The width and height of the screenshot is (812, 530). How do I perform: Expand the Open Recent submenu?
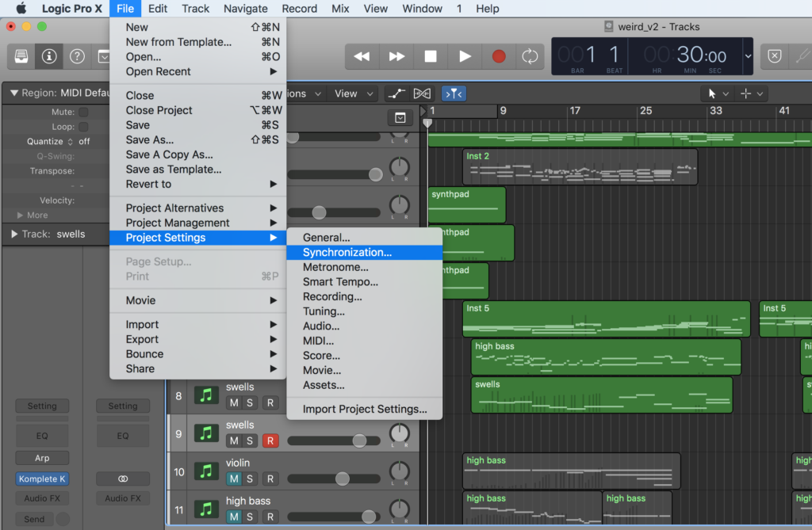click(197, 71)
